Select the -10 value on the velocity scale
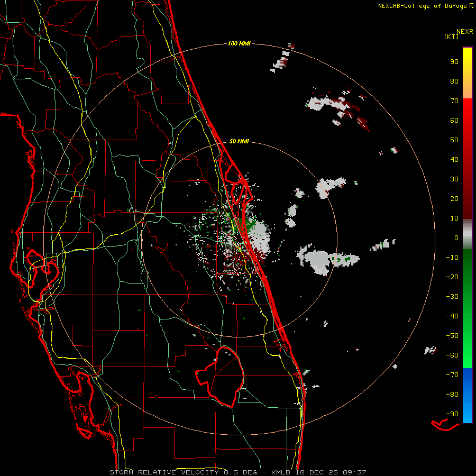This screenshot has width=476, height=476. click(x=452, y=258)
